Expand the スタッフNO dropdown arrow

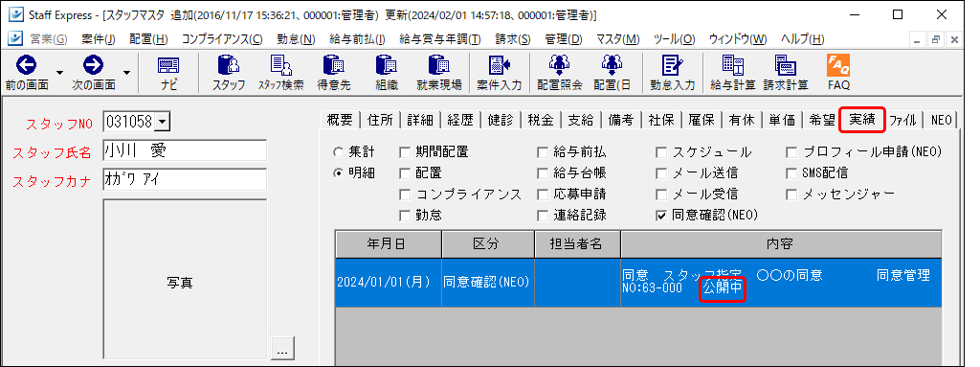coord(162,122)
